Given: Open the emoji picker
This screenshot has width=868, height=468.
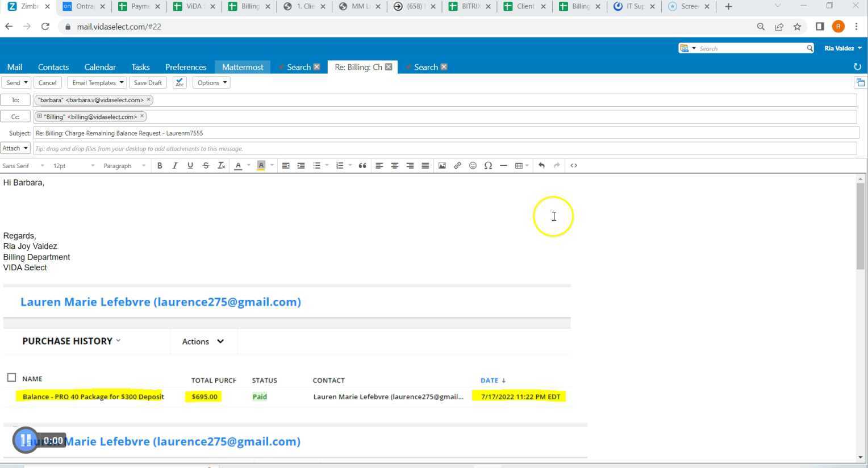Looking at the screenshot, I should [x=473, y=166].
